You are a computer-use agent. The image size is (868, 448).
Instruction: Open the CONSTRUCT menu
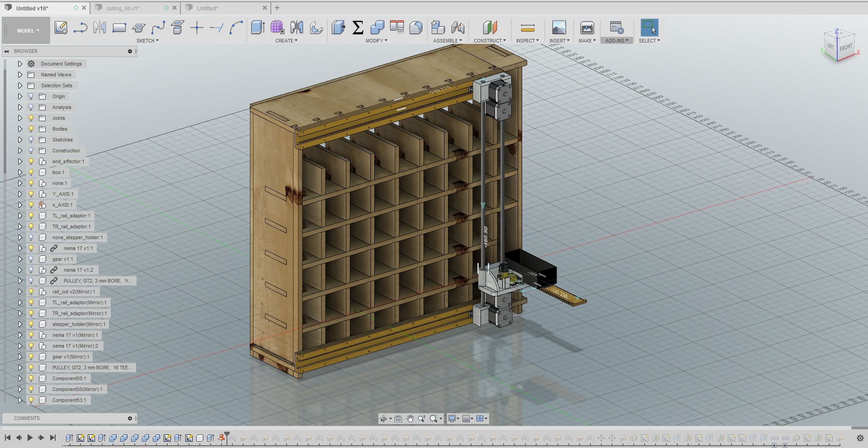coord(489,41)
